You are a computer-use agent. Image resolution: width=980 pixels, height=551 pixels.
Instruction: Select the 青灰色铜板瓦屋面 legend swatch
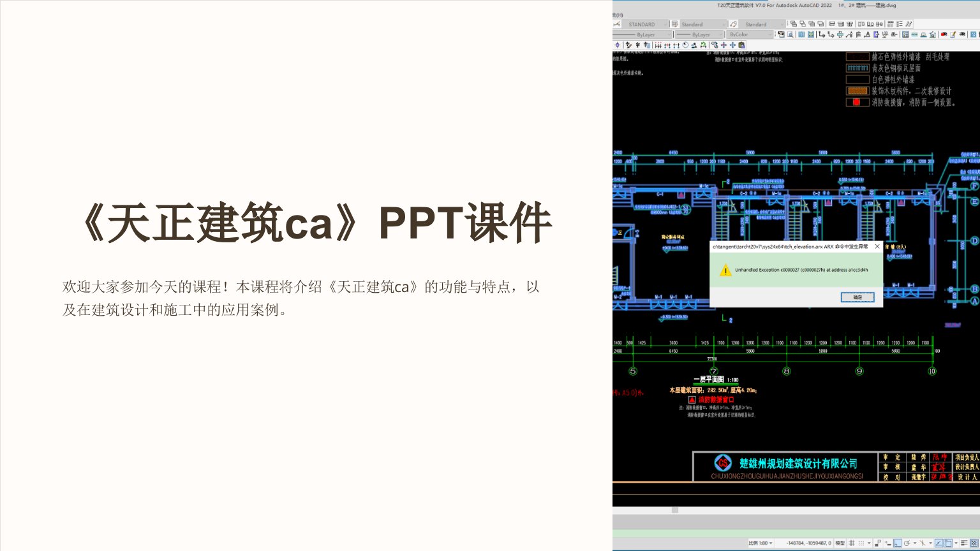pyautogui.click(x=857, y=68)
